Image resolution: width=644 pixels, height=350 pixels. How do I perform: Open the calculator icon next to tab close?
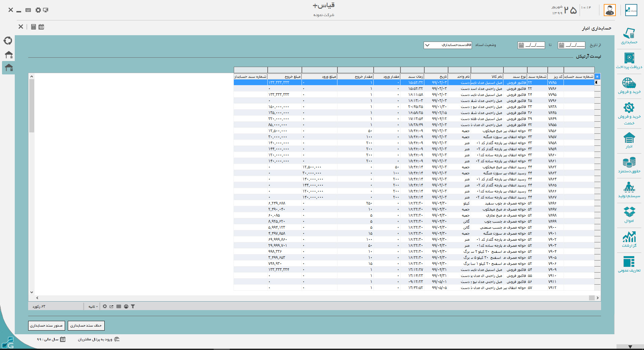[x=34, y=27]
